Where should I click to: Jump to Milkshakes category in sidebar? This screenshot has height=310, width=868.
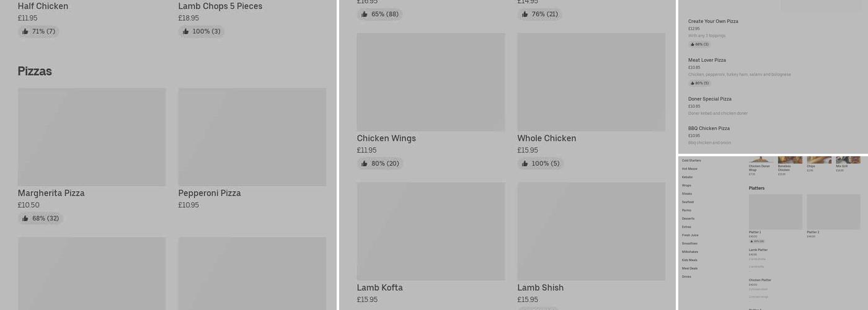689,252
